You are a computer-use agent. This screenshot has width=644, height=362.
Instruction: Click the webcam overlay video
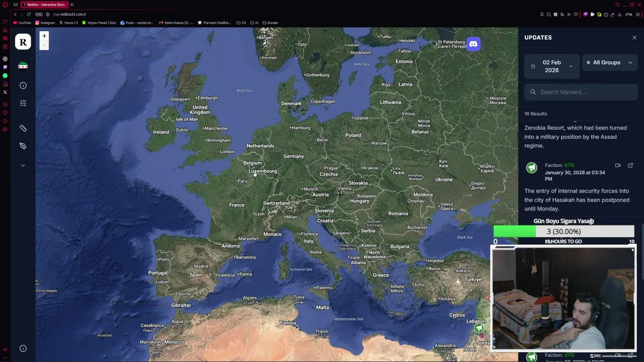click(563, 299)
